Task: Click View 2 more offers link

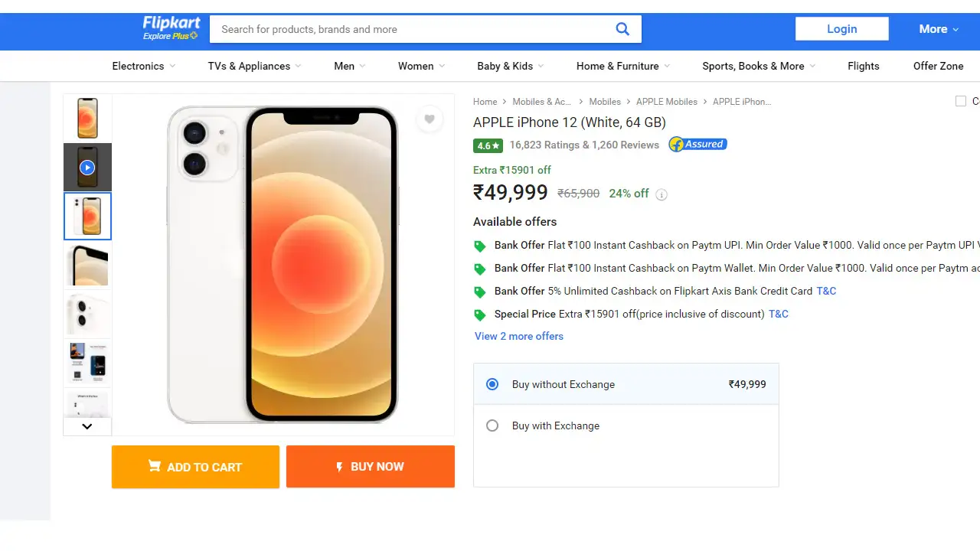Action: 518,336
